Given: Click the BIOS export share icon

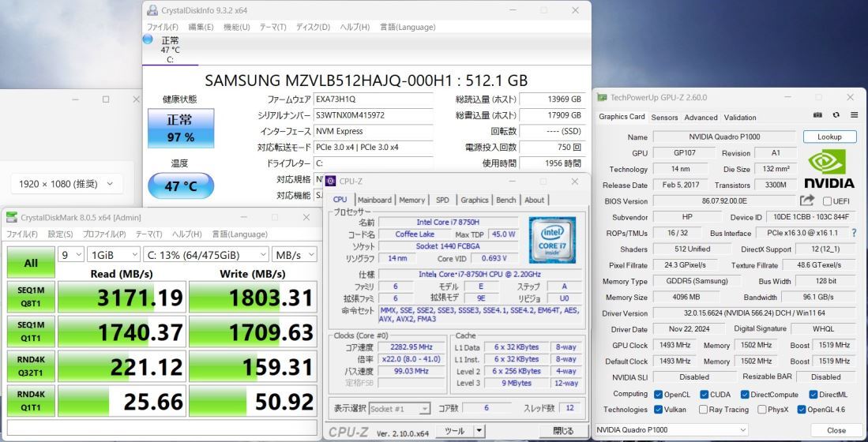Looking at the screenshot, I should [806, 200].
